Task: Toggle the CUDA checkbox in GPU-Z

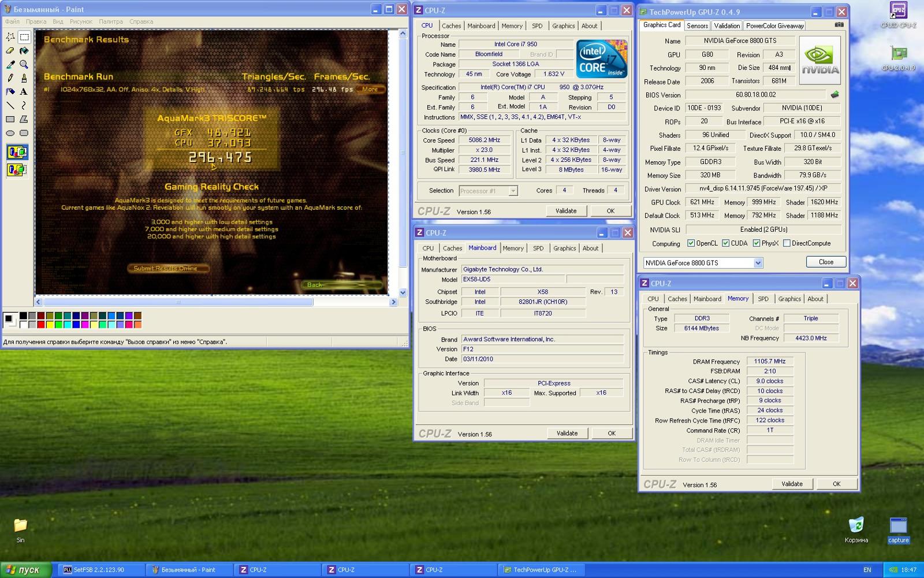Action: click(725, 243)
